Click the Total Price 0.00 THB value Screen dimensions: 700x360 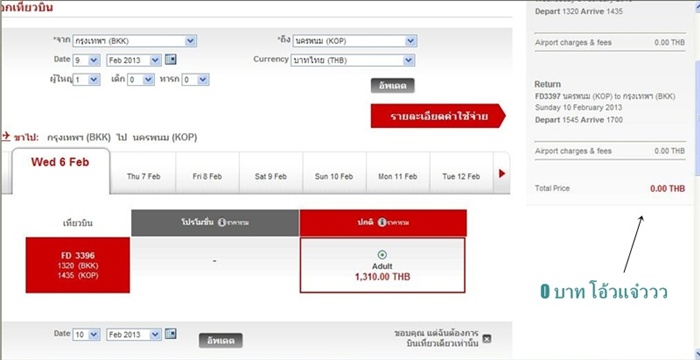(x=667, y=188)
